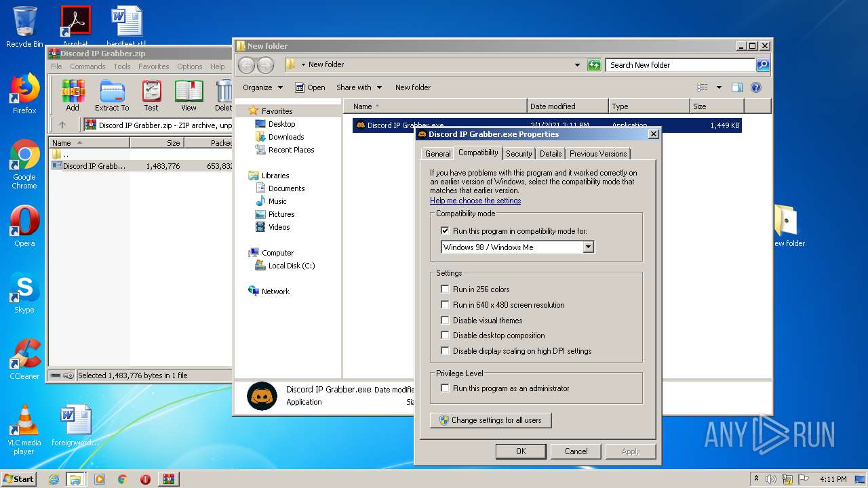
Task: Enable Run in 640 x 480 resolution
Action: click(x=445, y=305)
